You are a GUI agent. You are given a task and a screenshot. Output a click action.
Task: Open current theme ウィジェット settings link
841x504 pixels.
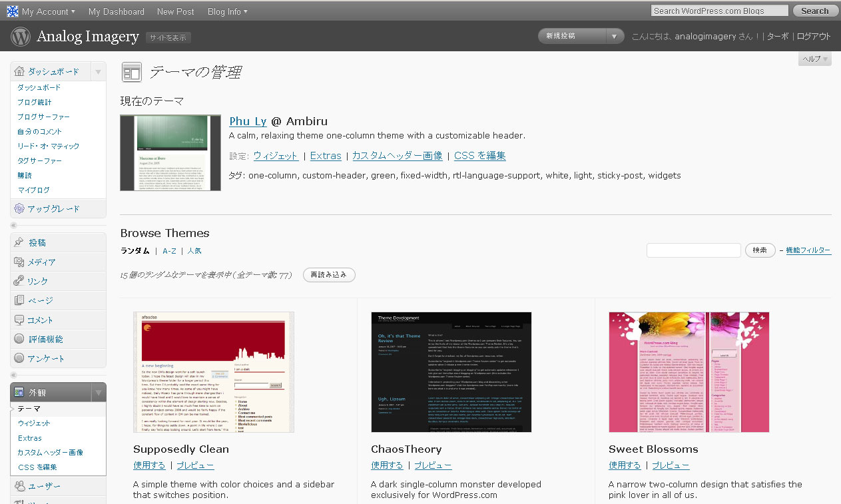coord(276,156)
